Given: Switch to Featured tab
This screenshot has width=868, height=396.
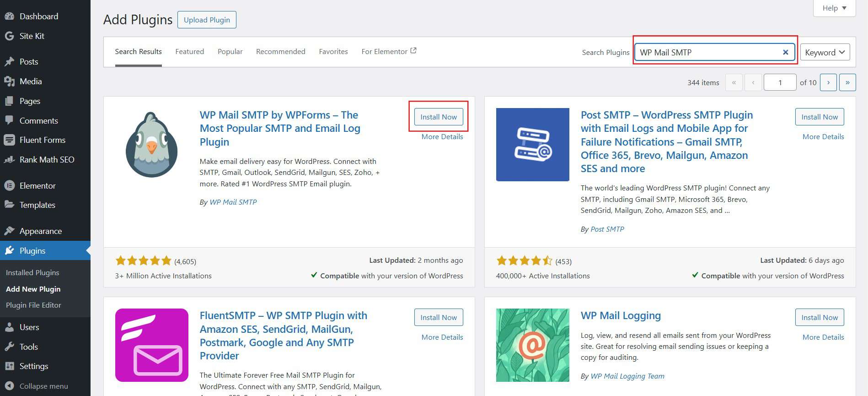Looking at the screenshot, I should coord(189,51).
